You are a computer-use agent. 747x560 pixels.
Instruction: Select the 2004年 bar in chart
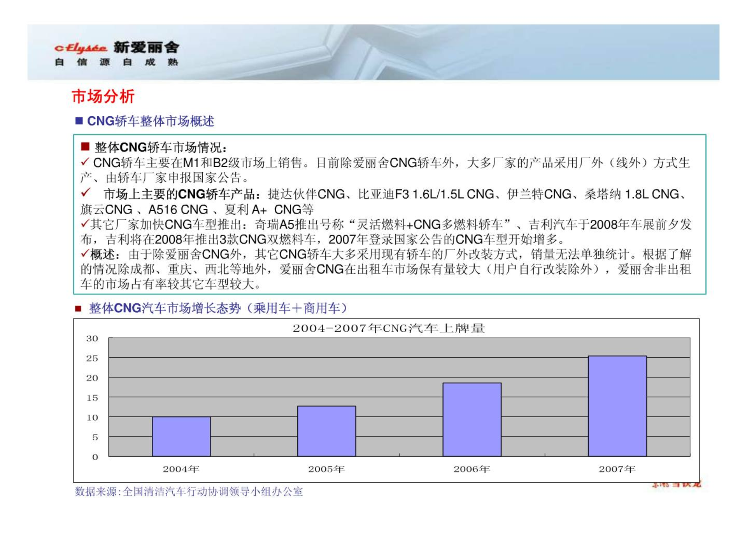181,436
